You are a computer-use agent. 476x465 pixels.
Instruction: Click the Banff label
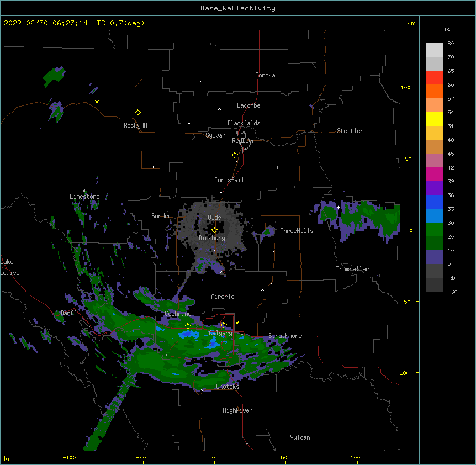tap(68, 313)
